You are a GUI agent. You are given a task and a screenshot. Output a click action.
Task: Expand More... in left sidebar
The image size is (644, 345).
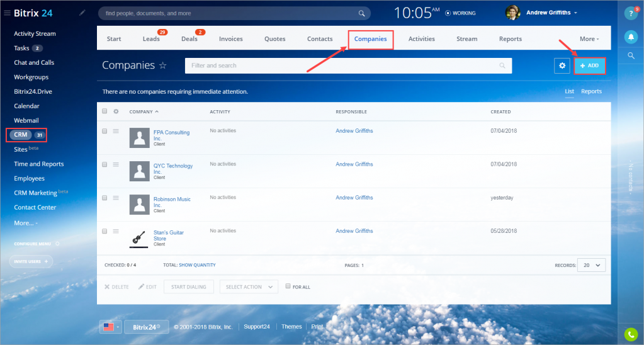point(25,223)
